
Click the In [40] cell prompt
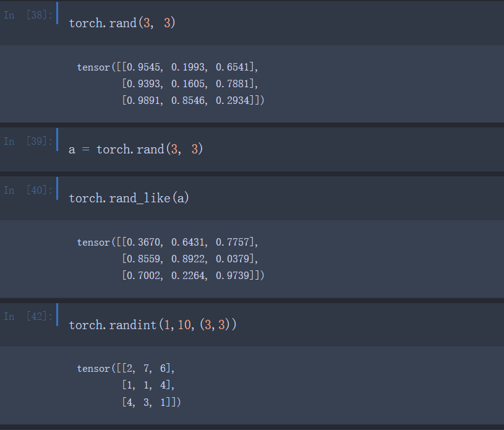coord(28,190)
